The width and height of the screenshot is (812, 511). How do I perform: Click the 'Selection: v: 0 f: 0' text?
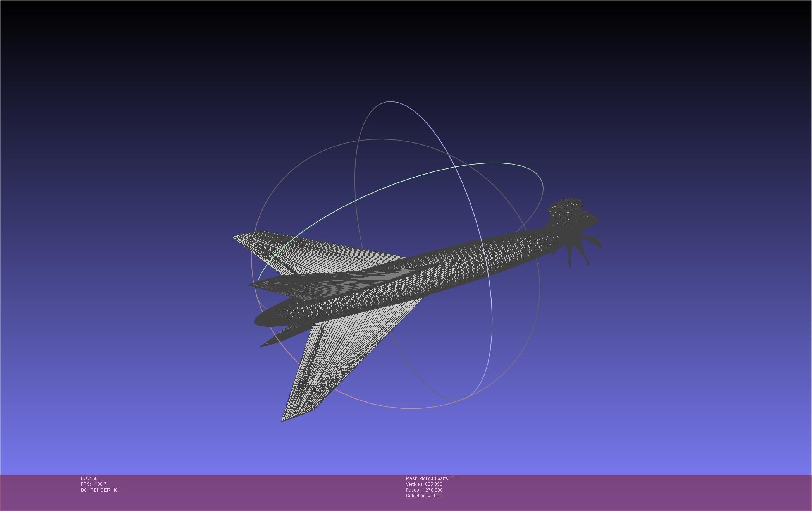click(x=424, y=496)
